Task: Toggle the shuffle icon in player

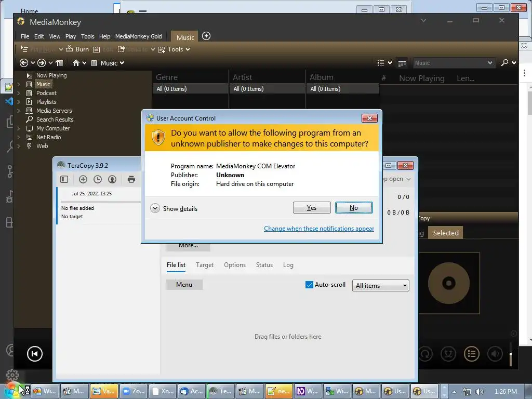Action: 448,354
